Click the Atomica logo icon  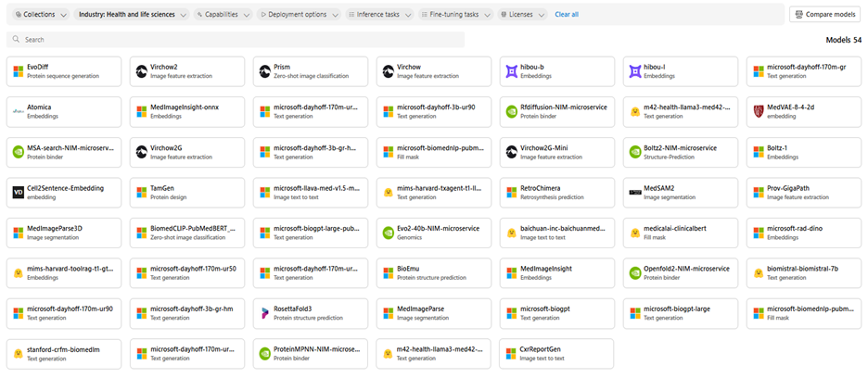pyautogui.click(x=18, y=112)
